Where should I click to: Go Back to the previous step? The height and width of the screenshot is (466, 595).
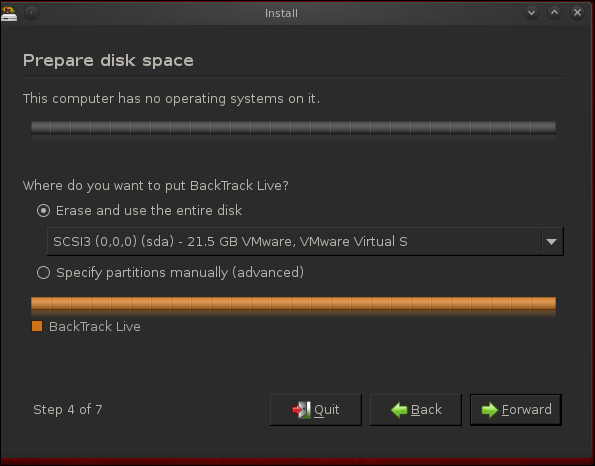click(416, 410)
